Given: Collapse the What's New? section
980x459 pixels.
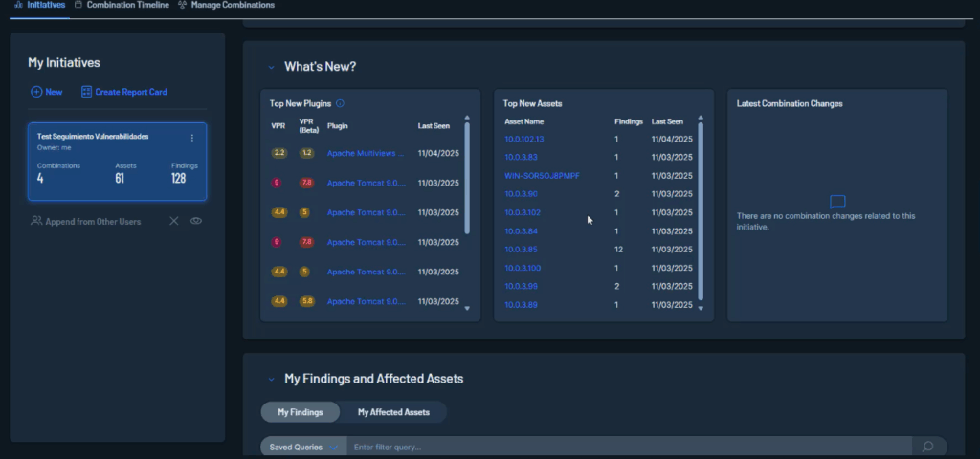Looking at the screenshot, I should 271,67.
